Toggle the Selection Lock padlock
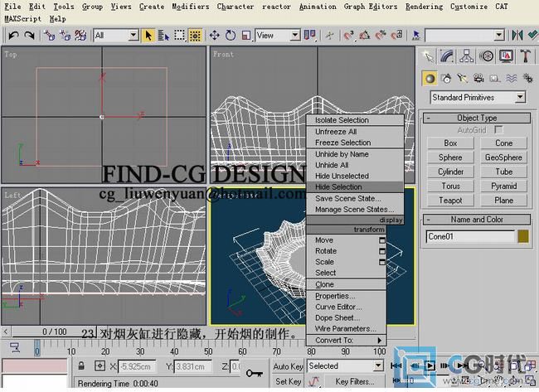 click(81, 365)
